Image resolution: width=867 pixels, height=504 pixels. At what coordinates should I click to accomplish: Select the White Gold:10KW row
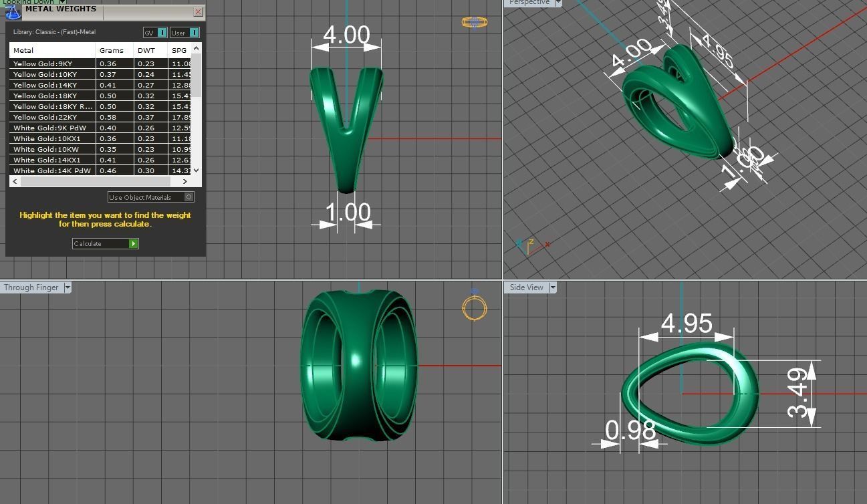coord(100,149)
